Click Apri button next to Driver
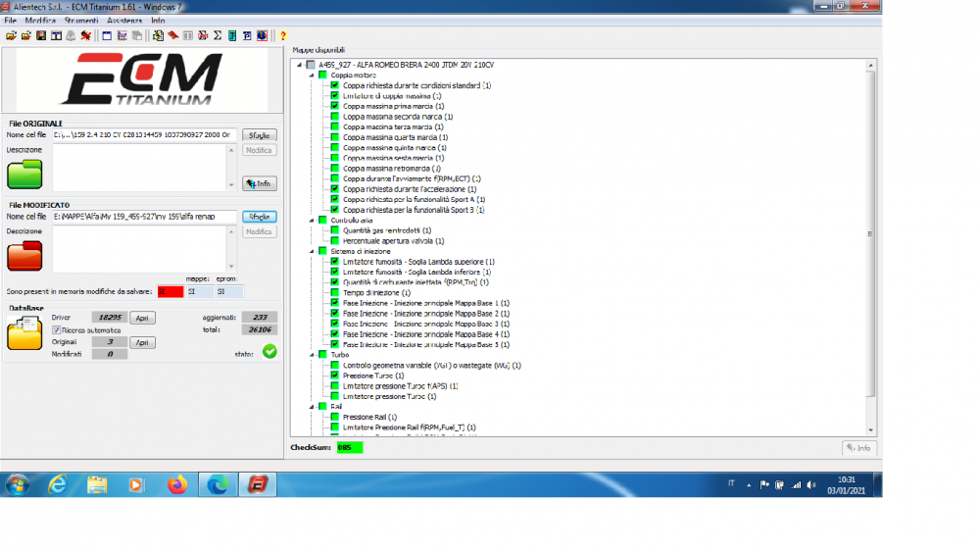Image resolution: width=980 pixels, height=552 pixels. coord(142,318)
